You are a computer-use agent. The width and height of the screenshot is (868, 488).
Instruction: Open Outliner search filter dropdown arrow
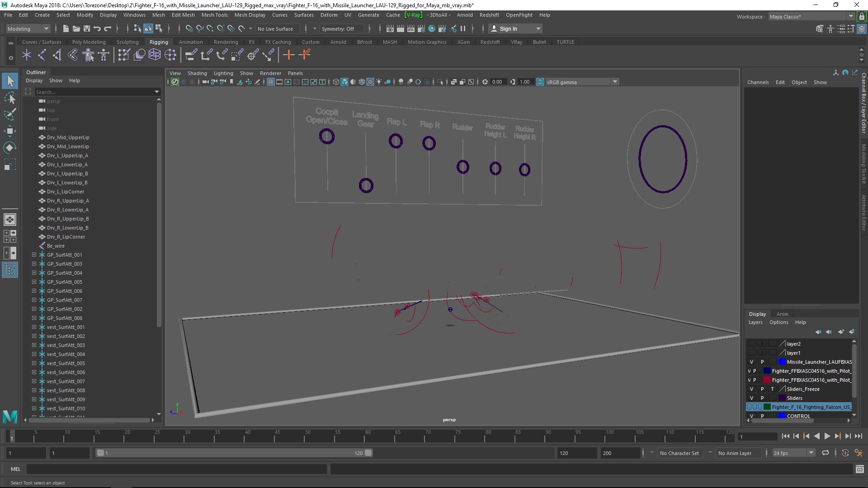(157, 92)
